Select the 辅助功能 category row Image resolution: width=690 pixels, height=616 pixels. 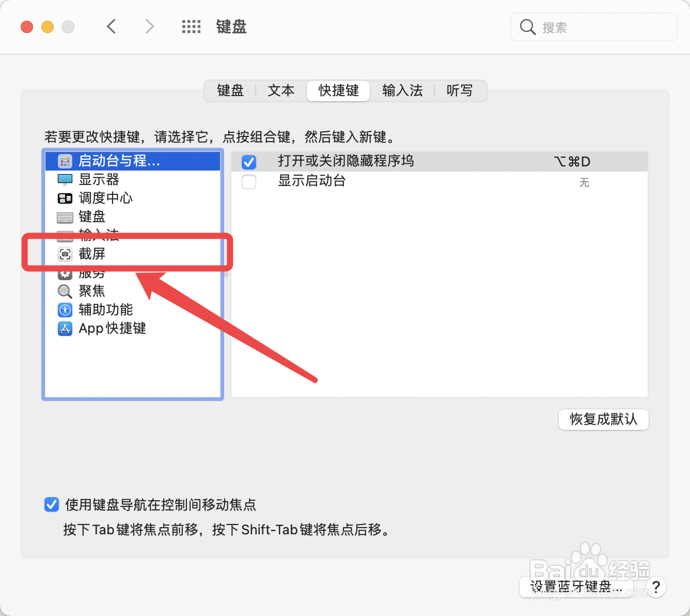tap(133, 310)
